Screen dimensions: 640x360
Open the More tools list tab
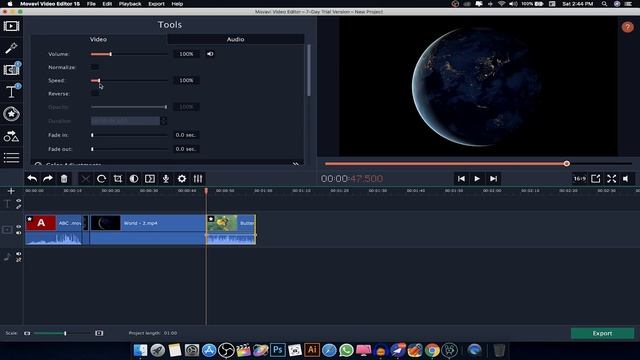point(11,158)
